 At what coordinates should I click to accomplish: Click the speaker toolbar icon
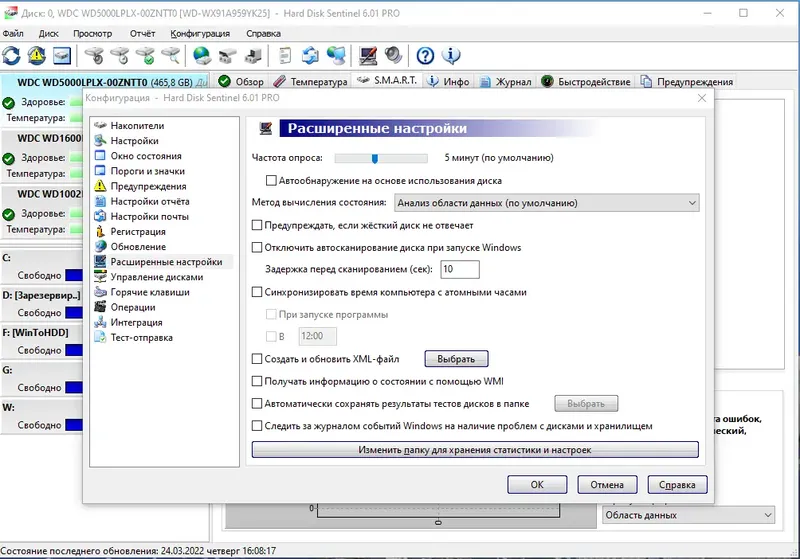tap(393, 56)
